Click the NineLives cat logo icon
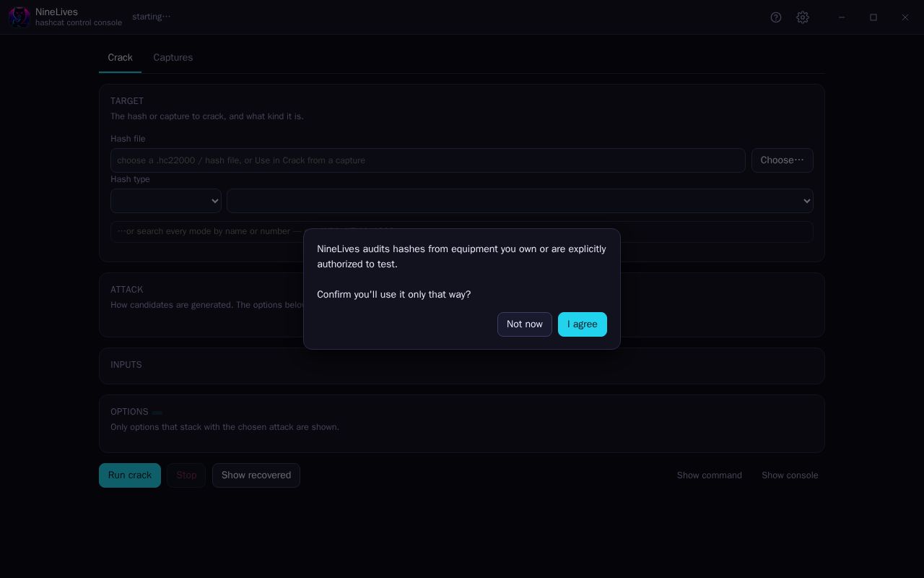 [19, 17]
